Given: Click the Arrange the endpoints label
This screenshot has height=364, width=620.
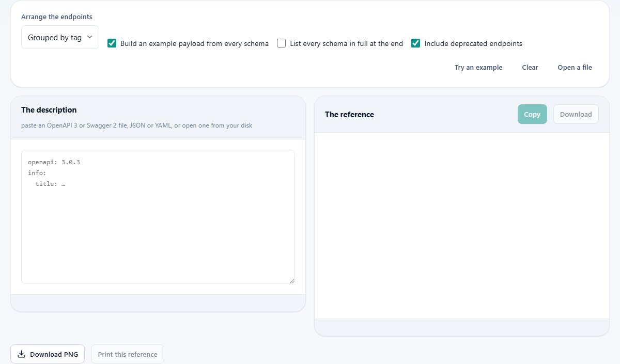Looking at the screenshot, I should 57,17.
